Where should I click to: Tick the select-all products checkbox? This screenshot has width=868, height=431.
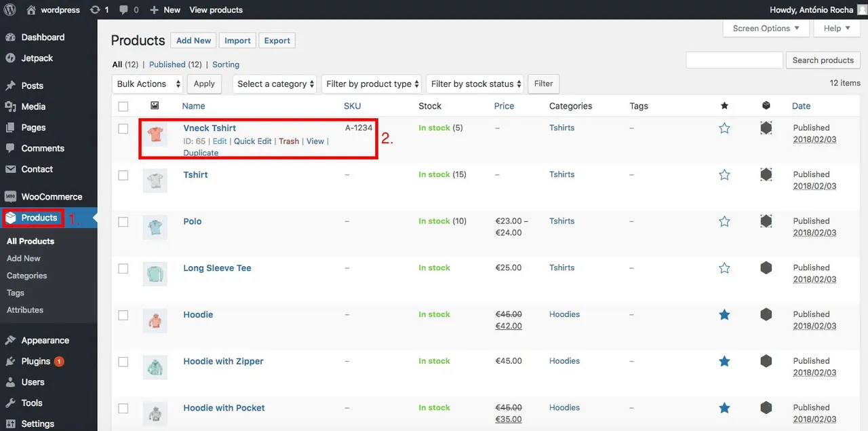pyautogui.click(x=123, y=107)
